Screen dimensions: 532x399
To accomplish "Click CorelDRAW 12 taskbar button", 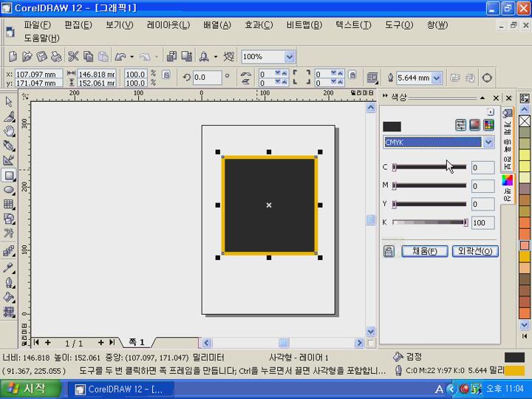I will click(120, 389).
